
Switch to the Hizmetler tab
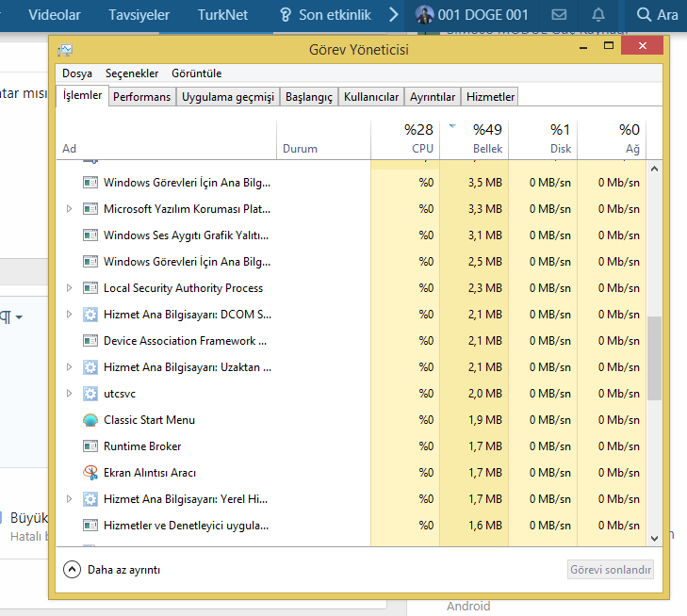point(490,97)
